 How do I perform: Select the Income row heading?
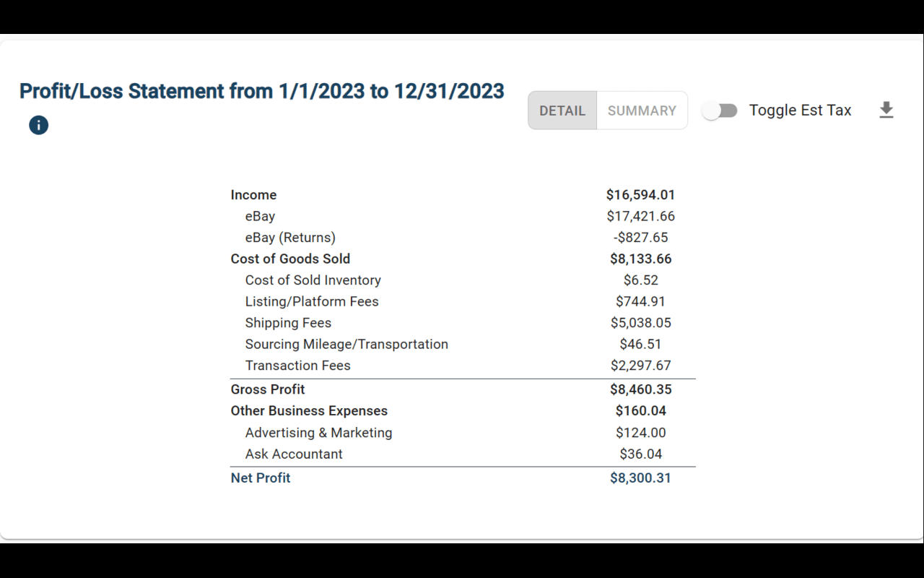pos(253,195)
